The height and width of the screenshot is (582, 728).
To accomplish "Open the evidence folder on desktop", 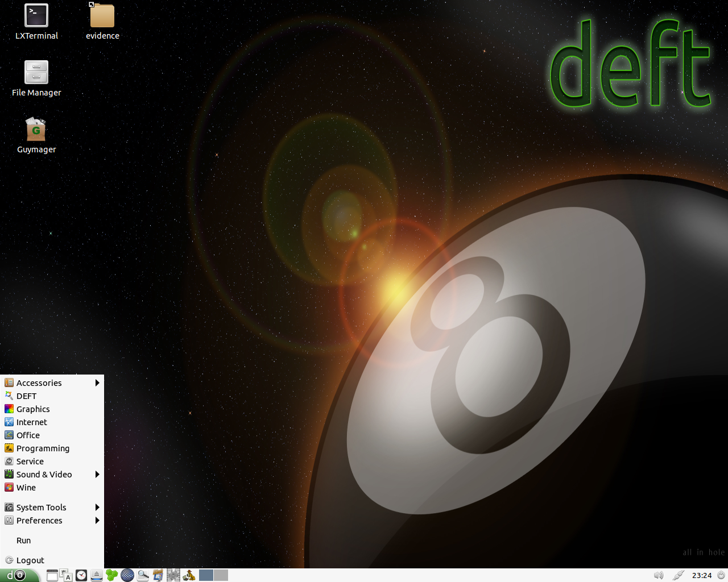I will click(102, 17).
